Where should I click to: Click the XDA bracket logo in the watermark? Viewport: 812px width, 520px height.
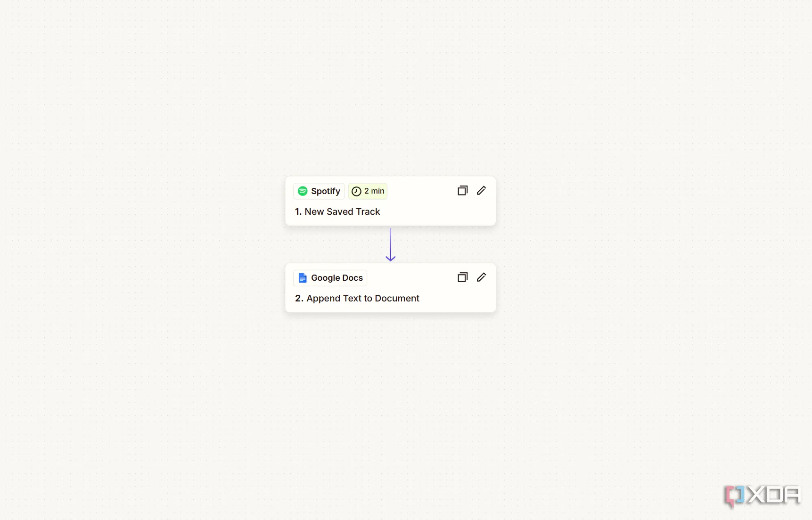pos(734,496)
